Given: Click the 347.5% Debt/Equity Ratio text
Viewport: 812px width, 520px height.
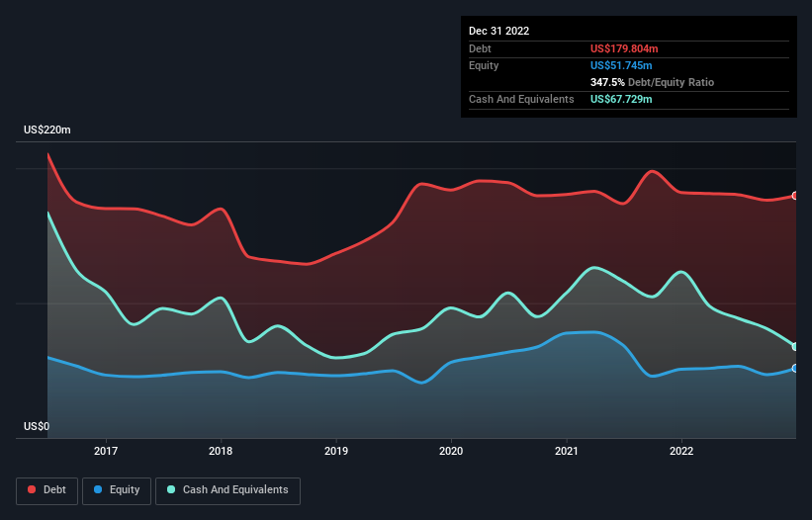Looking at the screenshot, I should coord(652,82).
